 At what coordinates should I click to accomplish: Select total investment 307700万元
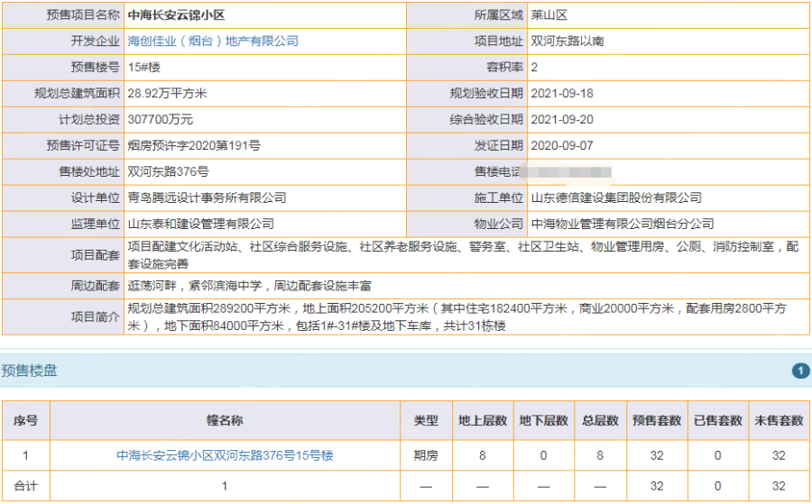[160, 120]
